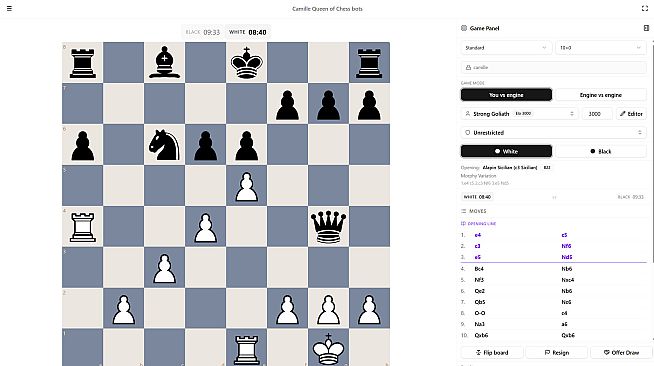Screen dimensions: 654x366
Task: Click the OPENING LINE label
Action: [x=478, y=223]
